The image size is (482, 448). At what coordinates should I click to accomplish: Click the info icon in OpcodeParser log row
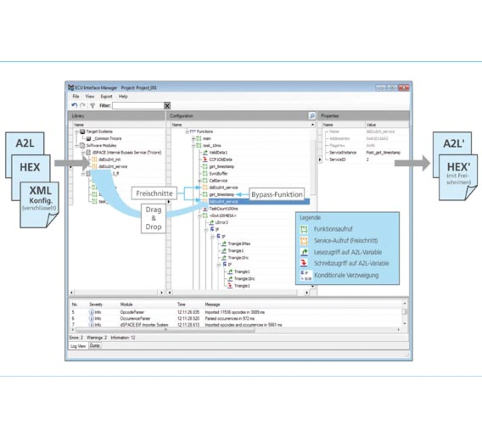(x=92, y=312)
